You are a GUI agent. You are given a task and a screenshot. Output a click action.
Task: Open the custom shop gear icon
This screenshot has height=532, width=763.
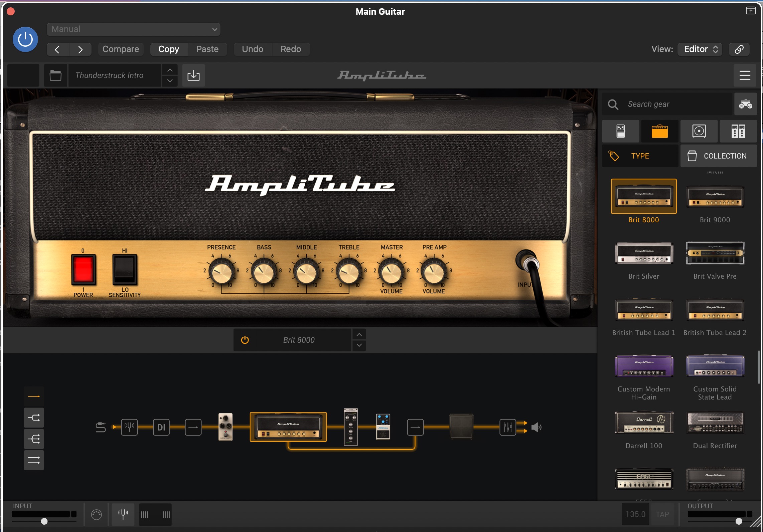(745, 104)
